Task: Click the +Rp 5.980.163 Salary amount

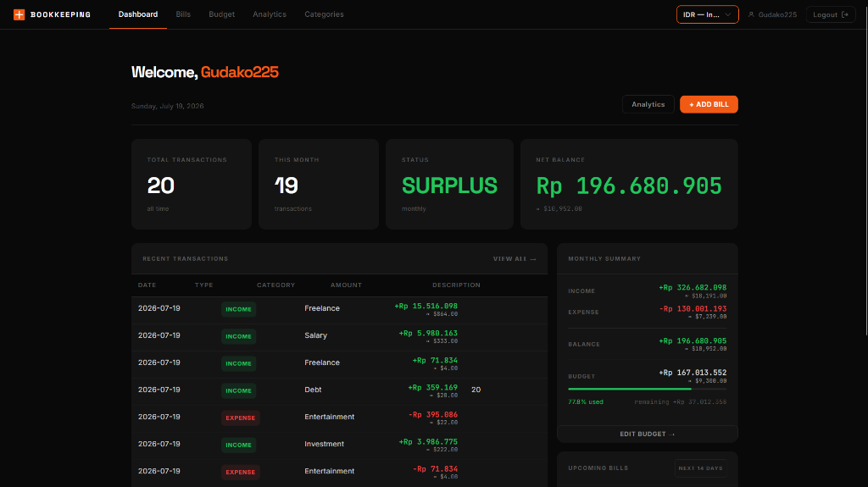Action: point(428,333)
